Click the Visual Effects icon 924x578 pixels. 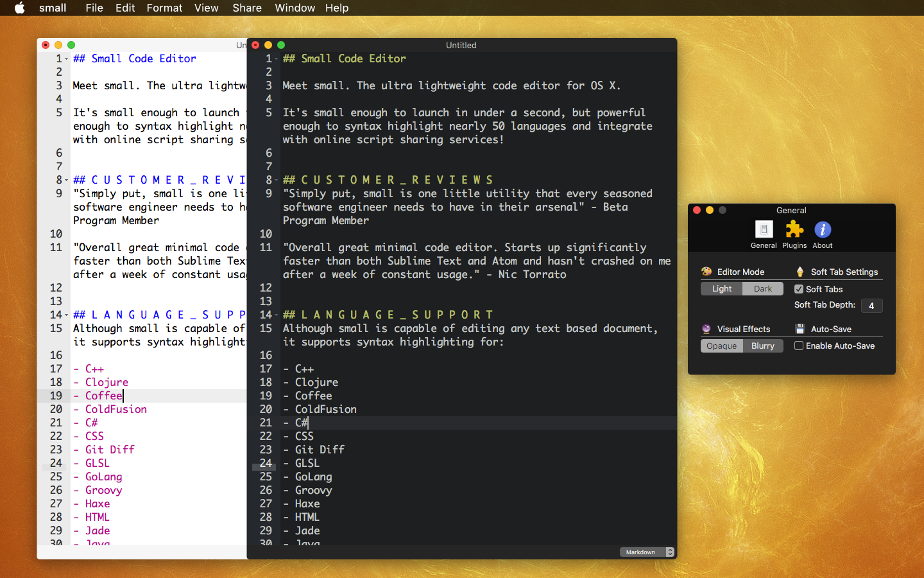[706, 329]
